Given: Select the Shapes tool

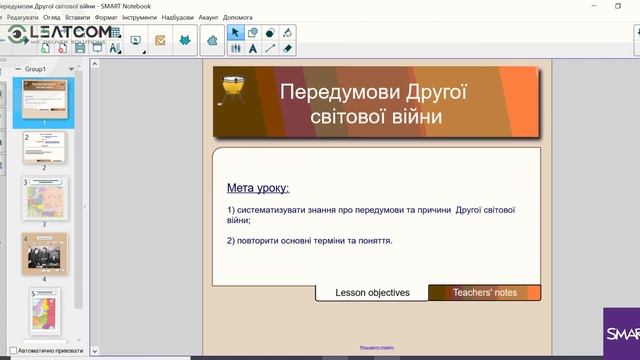Looking at the screenshot, I should (253, 33).
